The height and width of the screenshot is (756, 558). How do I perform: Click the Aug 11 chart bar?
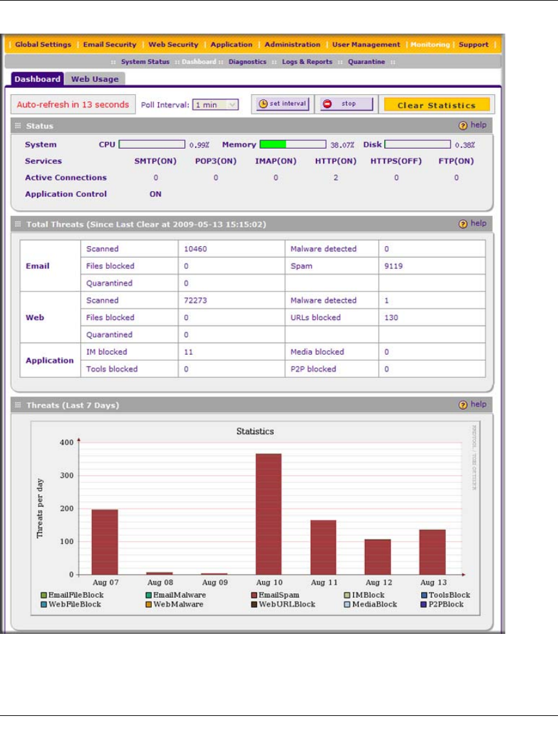point(324,547)
